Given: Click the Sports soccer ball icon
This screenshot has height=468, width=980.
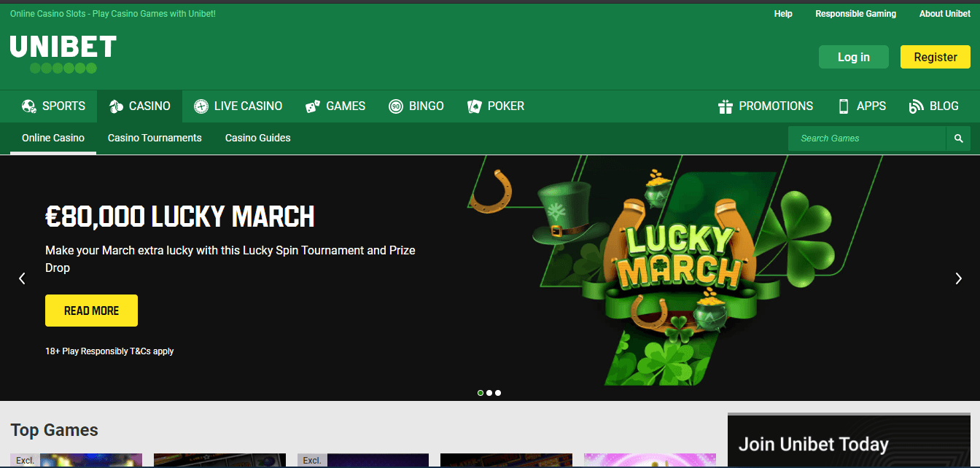Looking at the screenshot, I should point(29,106).
